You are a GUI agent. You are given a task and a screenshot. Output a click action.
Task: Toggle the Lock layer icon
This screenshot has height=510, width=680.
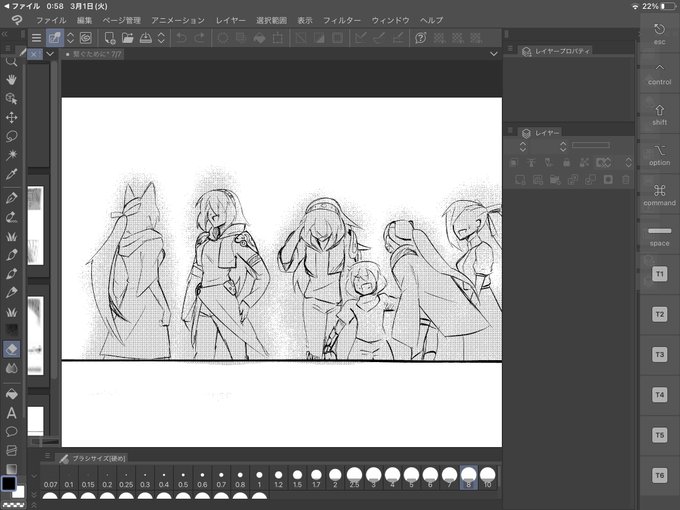(x=566, y=163)
